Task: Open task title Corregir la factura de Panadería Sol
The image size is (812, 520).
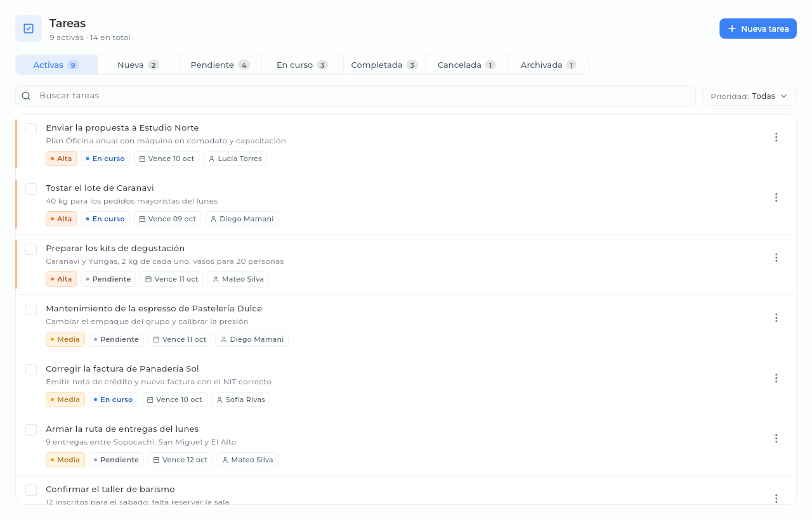Action: click(x=122, y=368)
